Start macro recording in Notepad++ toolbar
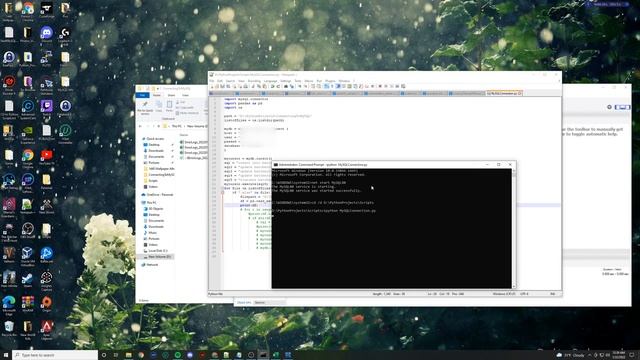The height and width of the screenshot is (360, 640). coord(380,87)
